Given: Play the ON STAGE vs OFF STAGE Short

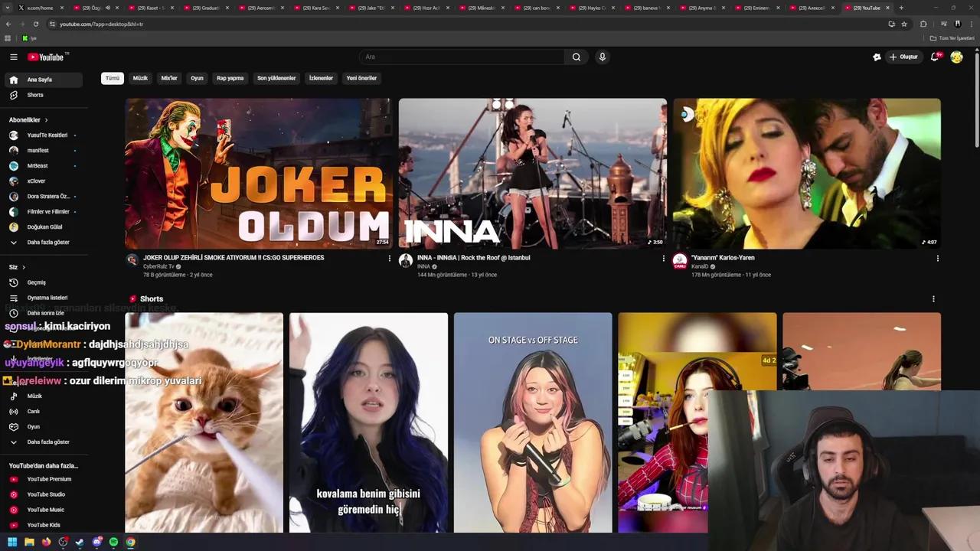Looking at the screenshot, I should click(533, 422).
